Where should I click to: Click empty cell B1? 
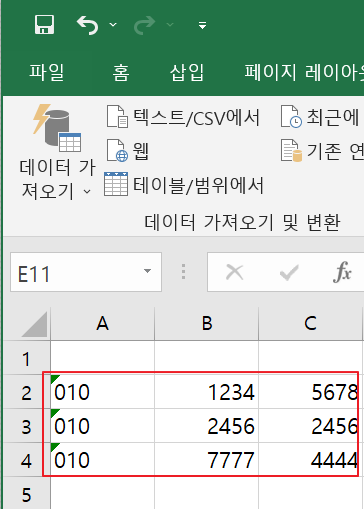(x=207, y=358)
